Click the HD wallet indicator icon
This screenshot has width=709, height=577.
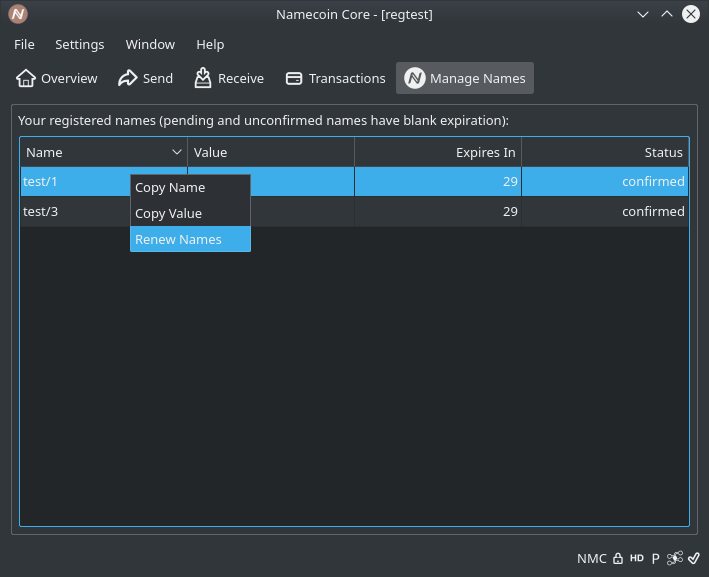click(637, 558)
